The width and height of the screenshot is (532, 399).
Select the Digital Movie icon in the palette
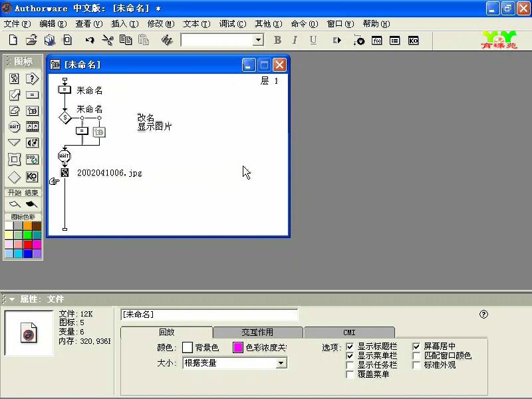coord(32,126)
